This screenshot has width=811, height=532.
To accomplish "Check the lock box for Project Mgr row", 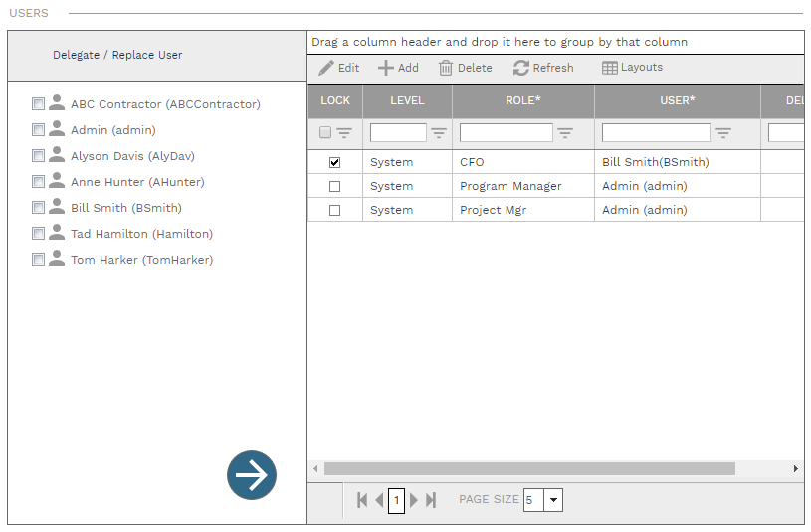I will click(334, 210).
